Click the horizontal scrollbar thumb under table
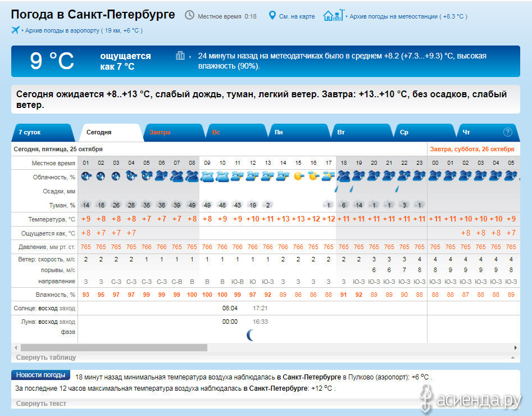The width and height of the screenshot is (532, 416). tap(114, 347)
